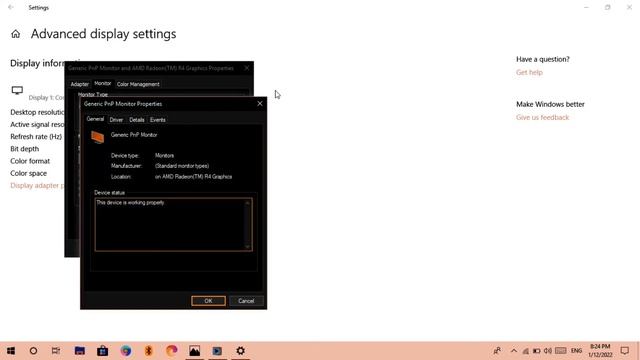Click the Display adapter properties link
Viewport: 640px width, 360px height.
[x=37, y=185]
